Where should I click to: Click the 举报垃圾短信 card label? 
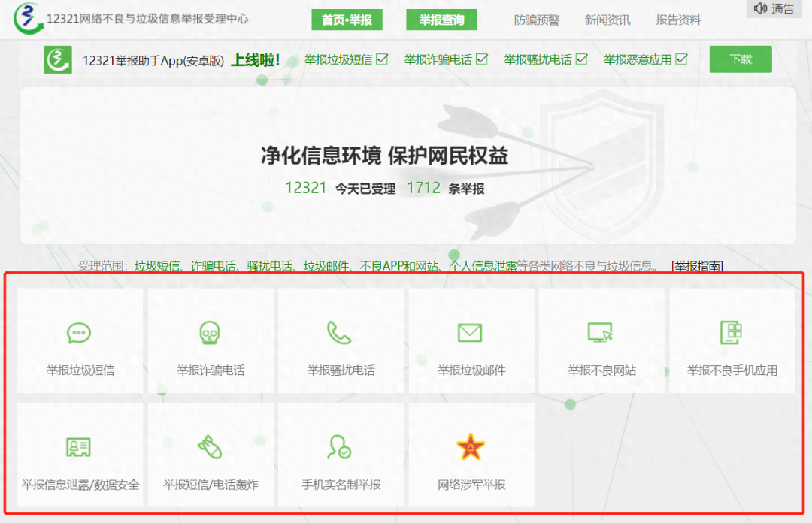(x=80, y=370)
